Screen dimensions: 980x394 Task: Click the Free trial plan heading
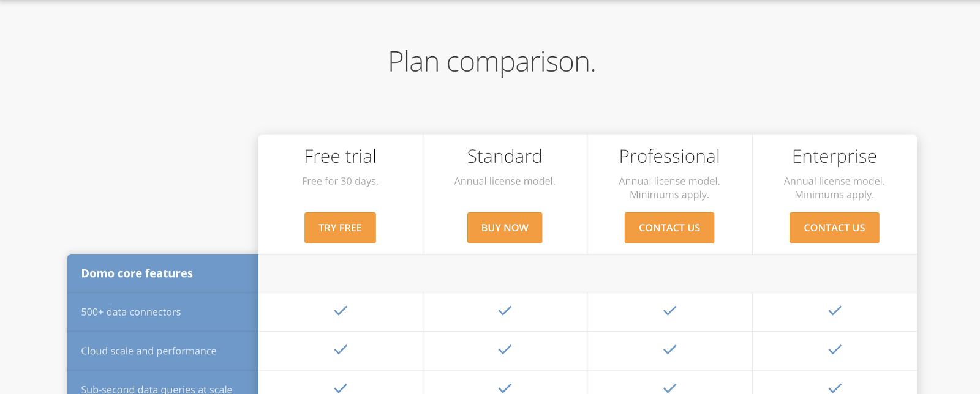(340, 157)
